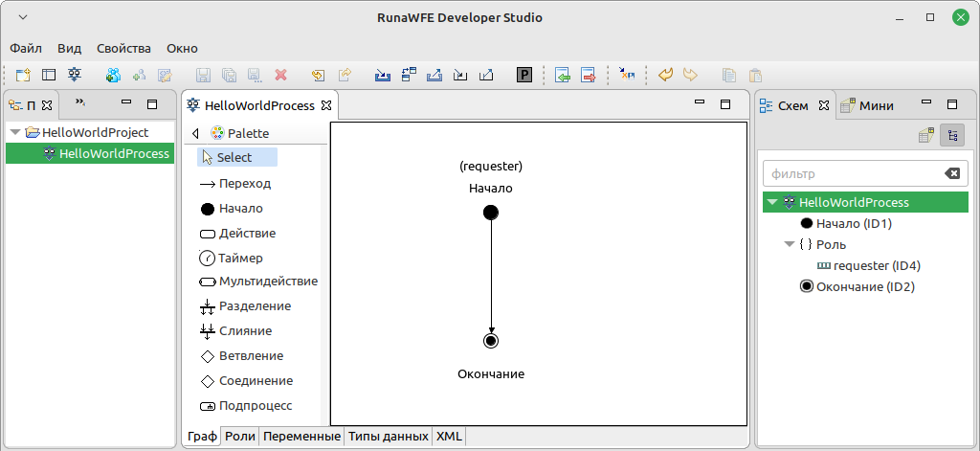Click the page with green left arrow icon

pos(563,75)
